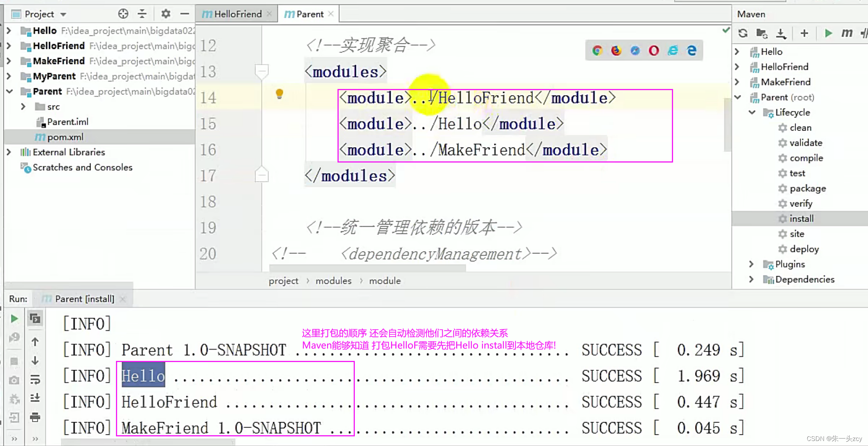Click Run Maven Build green arrow
This screenshot has height=446, width=868.
pos(828,33)
